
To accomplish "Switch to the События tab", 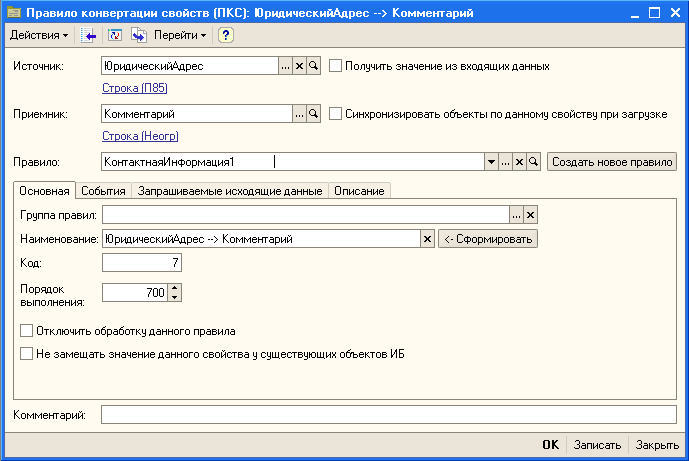I will (103, 190).
